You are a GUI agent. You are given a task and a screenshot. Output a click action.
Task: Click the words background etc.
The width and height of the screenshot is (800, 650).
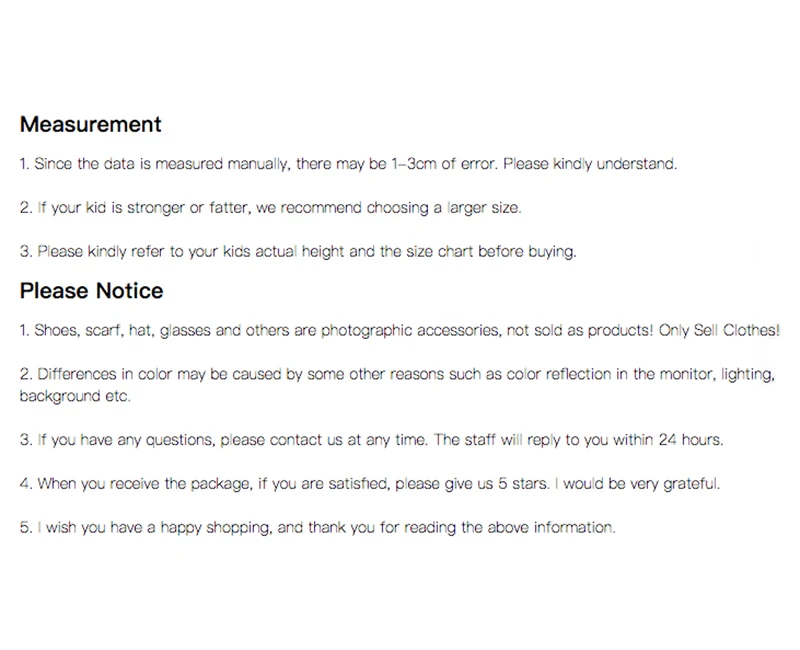(x=75, y=396)
